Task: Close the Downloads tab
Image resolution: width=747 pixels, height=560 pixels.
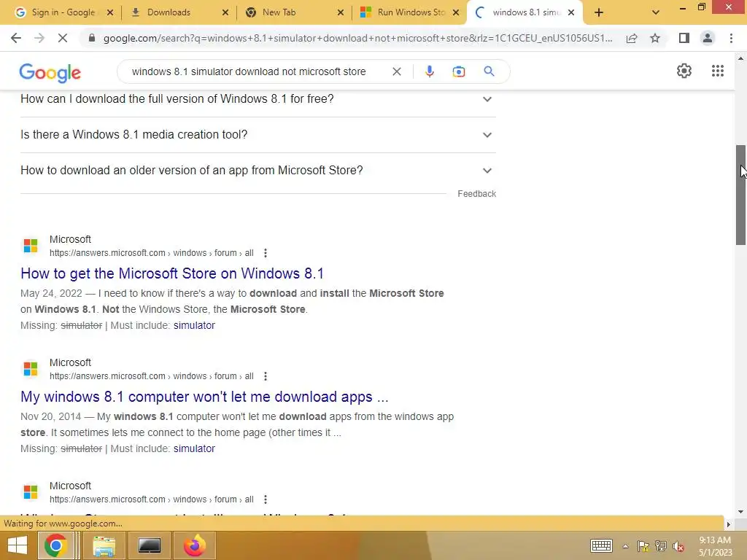Action: pyautogui.click(x=225, y=12)
